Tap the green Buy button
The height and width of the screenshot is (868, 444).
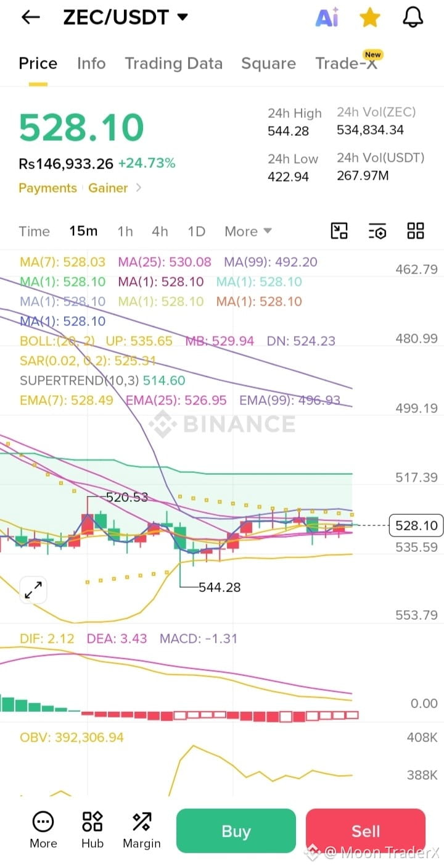click(x=236, y=831)
